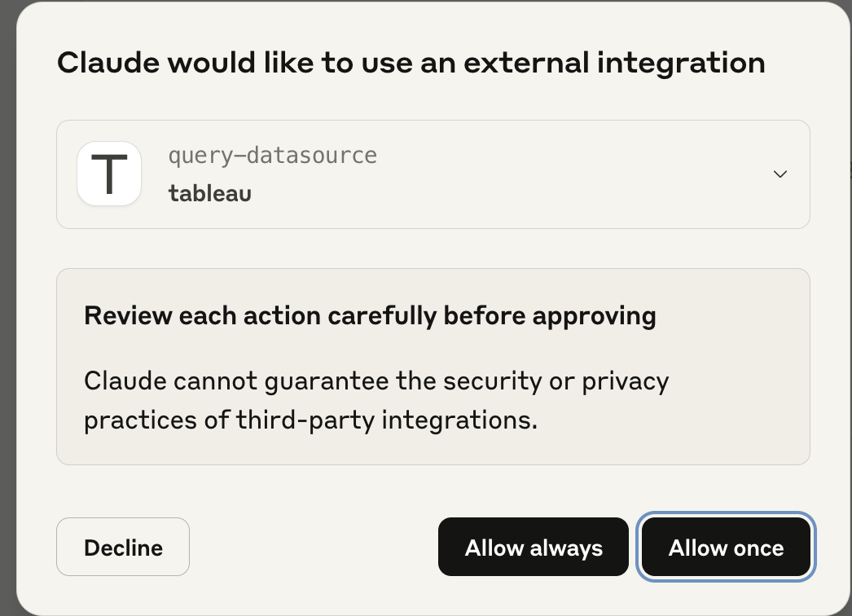Click the security warning panel
This screenshot has width=852, height=616.
click(433, 367)
